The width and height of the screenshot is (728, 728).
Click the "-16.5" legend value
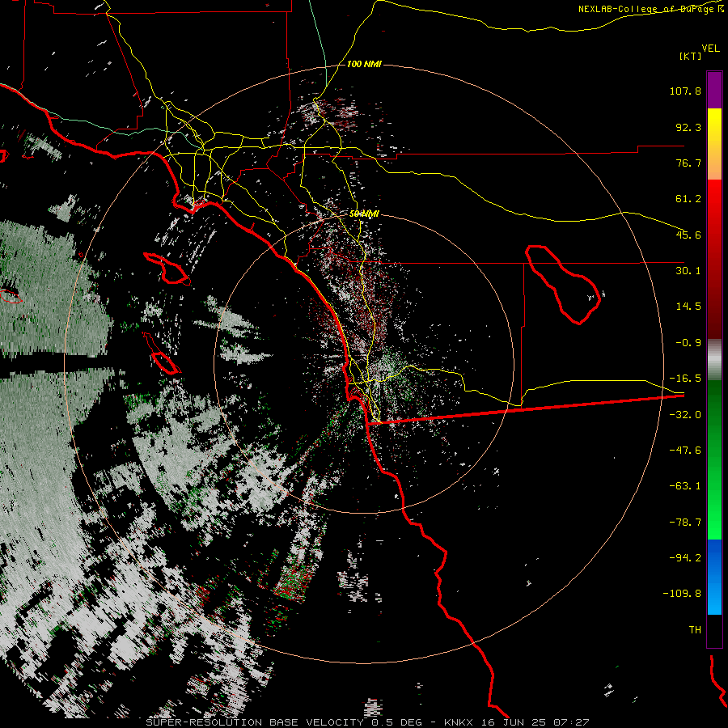[x=685, y=379]
